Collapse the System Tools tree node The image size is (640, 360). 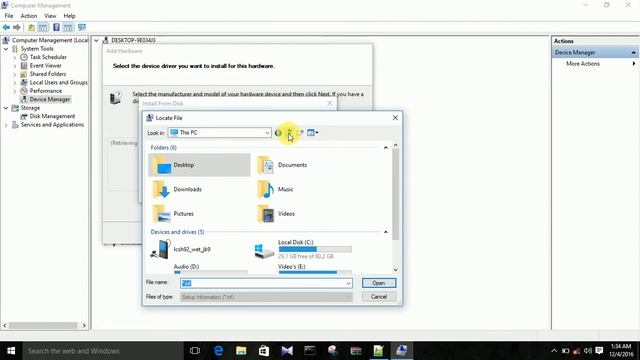pos(6,49)
